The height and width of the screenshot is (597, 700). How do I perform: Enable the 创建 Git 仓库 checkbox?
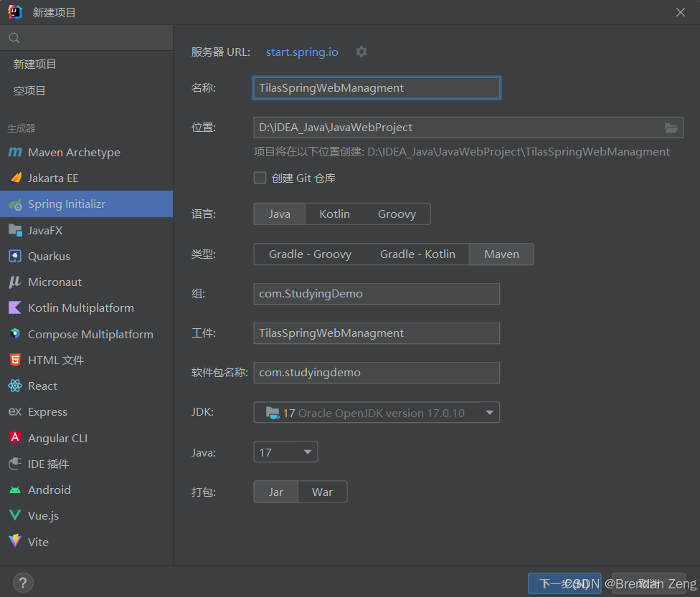tap(260, 178)
